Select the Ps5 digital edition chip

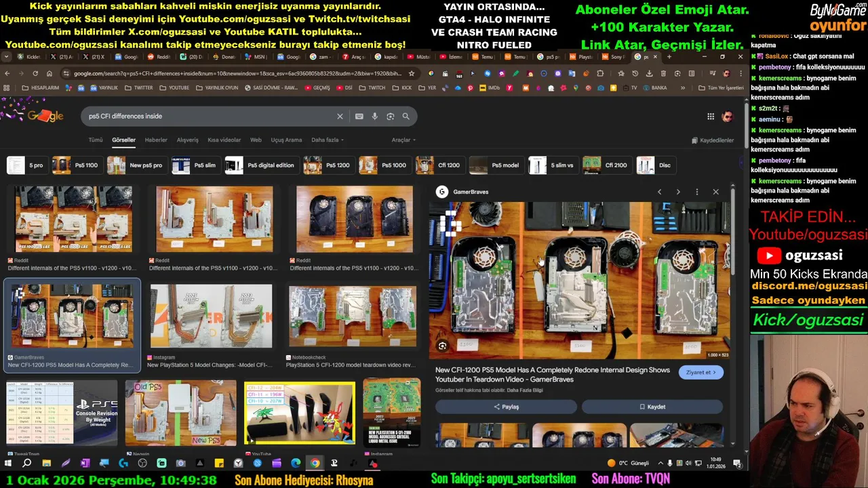click(262, 165)
